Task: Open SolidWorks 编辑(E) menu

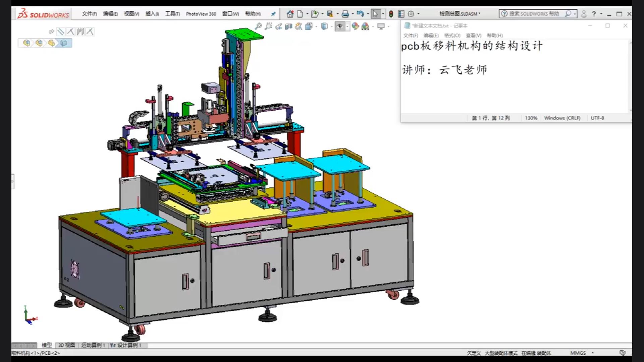Action: 110,14
